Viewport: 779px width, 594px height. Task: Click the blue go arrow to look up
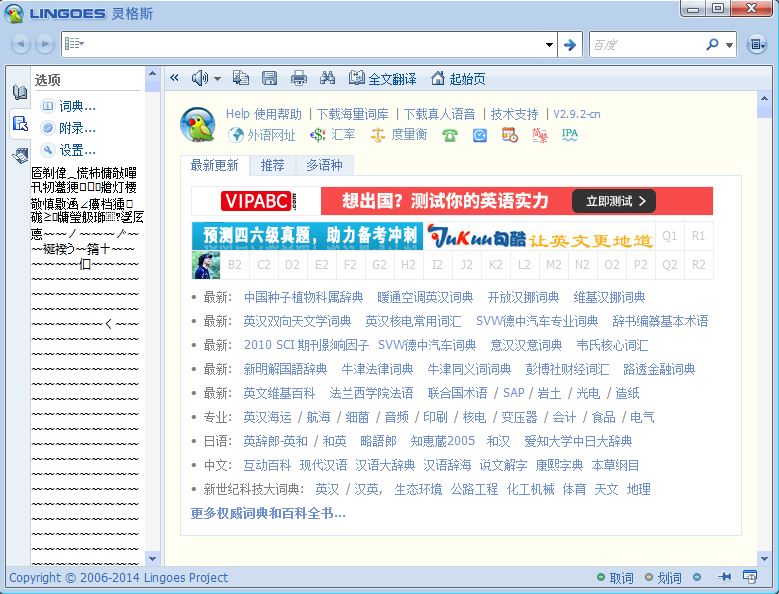570,45
